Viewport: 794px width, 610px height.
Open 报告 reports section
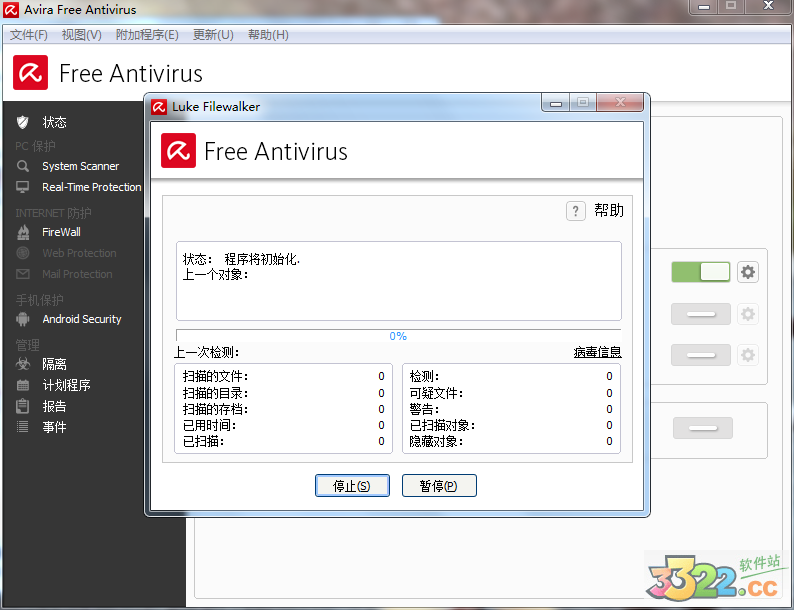[54, 406]
